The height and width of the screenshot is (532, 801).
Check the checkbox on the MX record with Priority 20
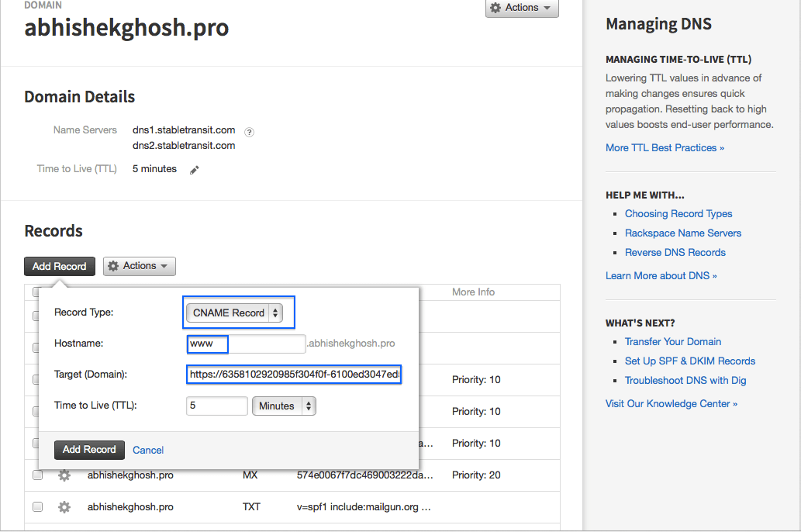point(37,475)
